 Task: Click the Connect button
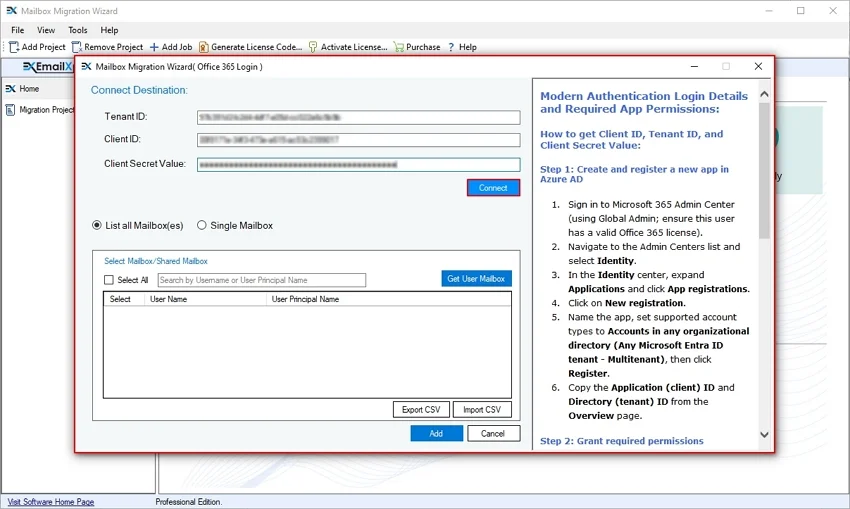(493, 188)
